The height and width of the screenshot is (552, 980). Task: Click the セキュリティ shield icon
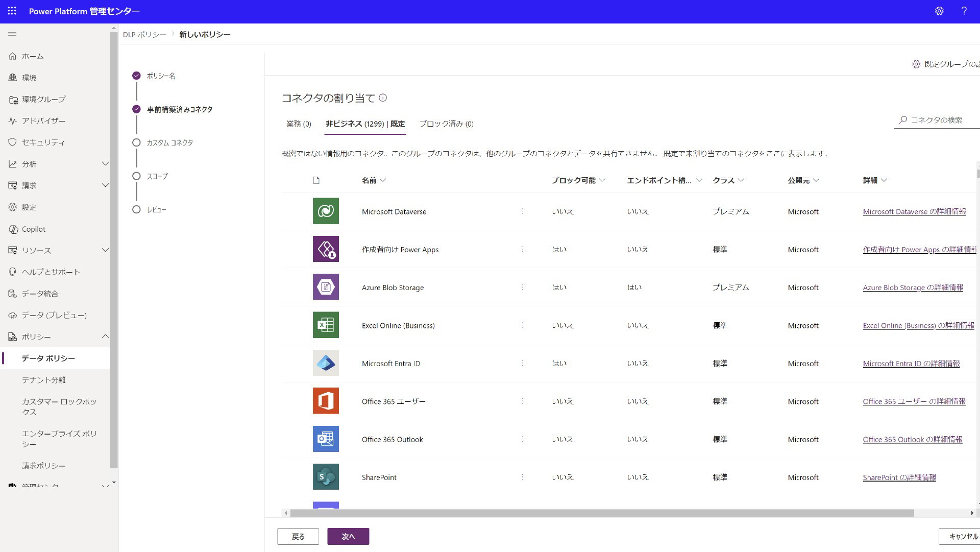coord(13,142)
